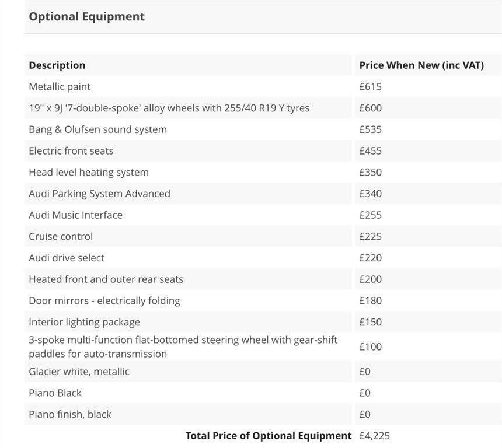Click the Cruise control description

pos(61,236)
